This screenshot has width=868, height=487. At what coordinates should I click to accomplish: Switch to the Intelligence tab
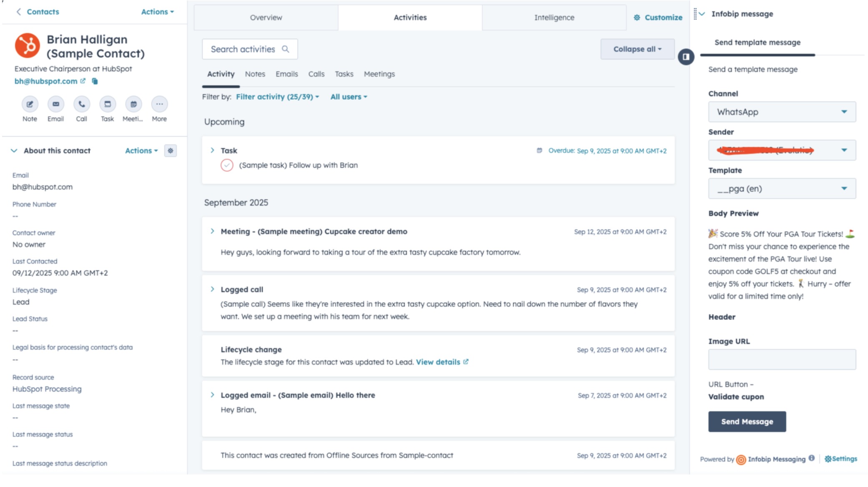click(x=554, y=18)
